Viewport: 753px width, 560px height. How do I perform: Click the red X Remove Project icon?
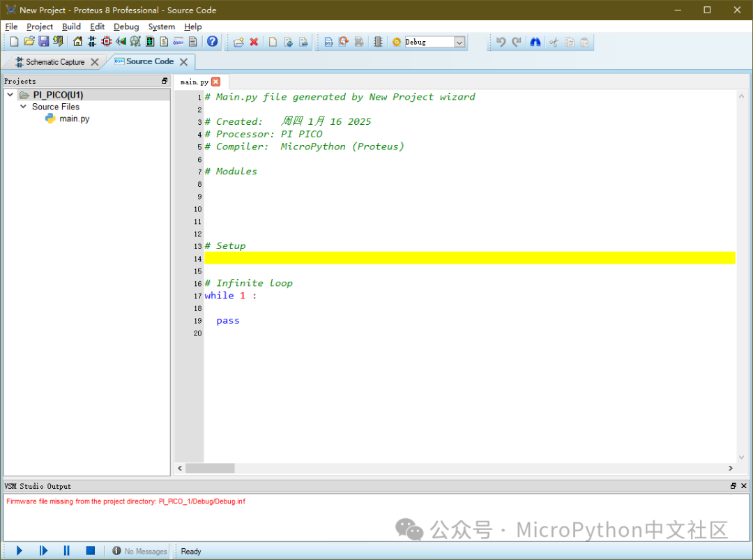[254, 43]
